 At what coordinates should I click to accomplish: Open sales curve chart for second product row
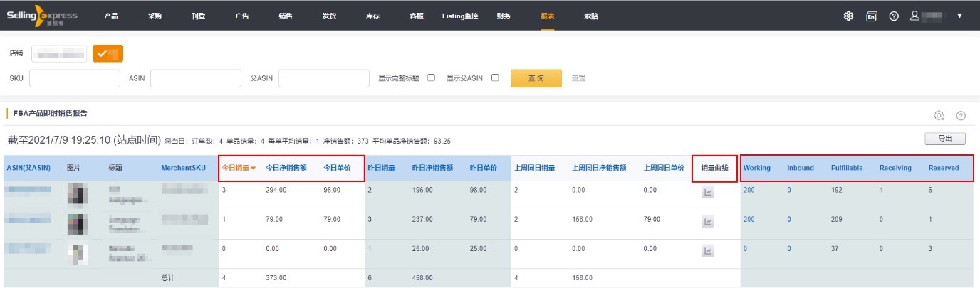[708, 222]
